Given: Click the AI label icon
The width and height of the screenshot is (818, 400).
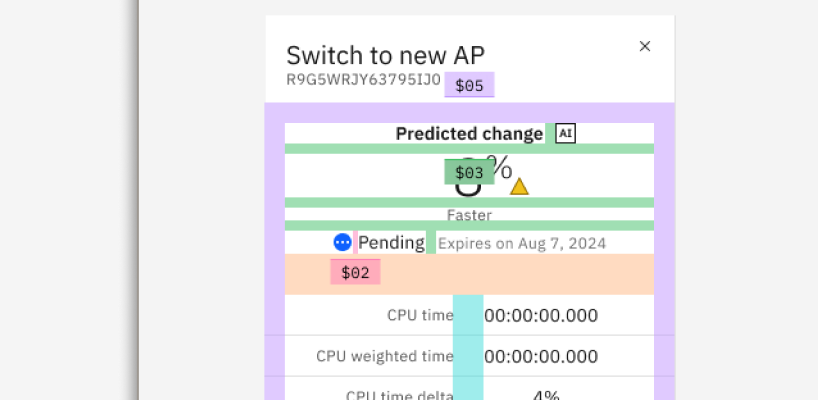Looking at the screenshot, I should click(566, 134).
